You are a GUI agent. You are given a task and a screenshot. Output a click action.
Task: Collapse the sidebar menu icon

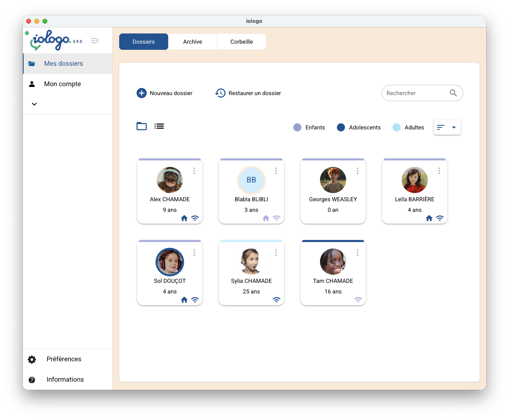95,41
